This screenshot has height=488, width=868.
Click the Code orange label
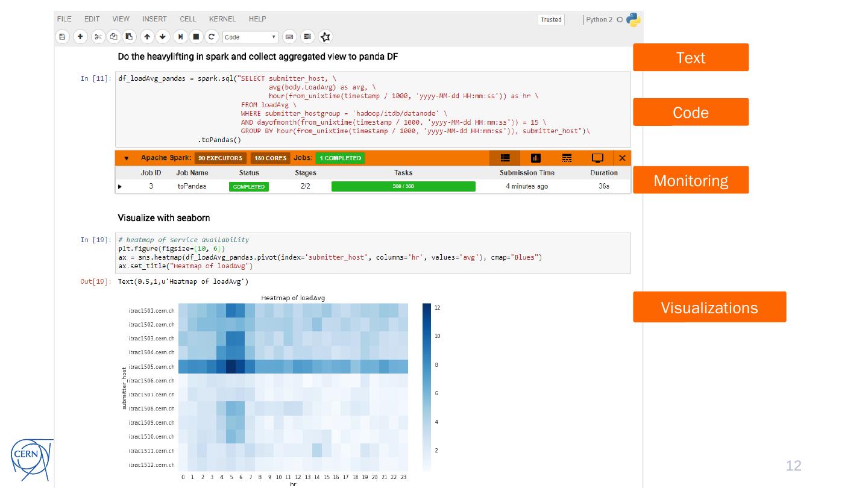[x=691, y=112]
